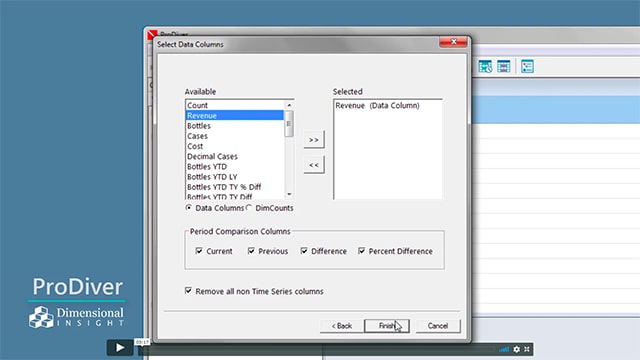Click the time series table icon with clock
640x360 pixels.
(485, 66)
